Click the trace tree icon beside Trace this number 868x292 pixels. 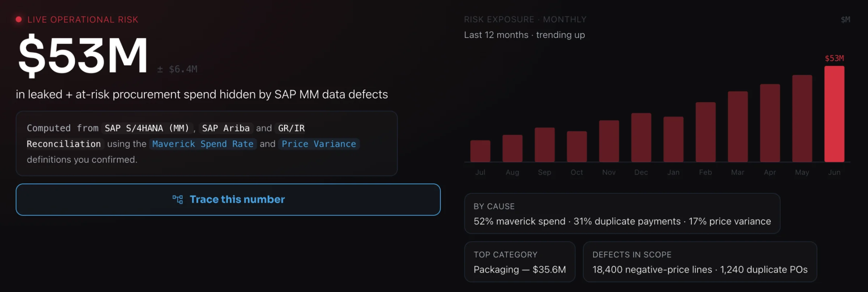[x=178, y=199]
